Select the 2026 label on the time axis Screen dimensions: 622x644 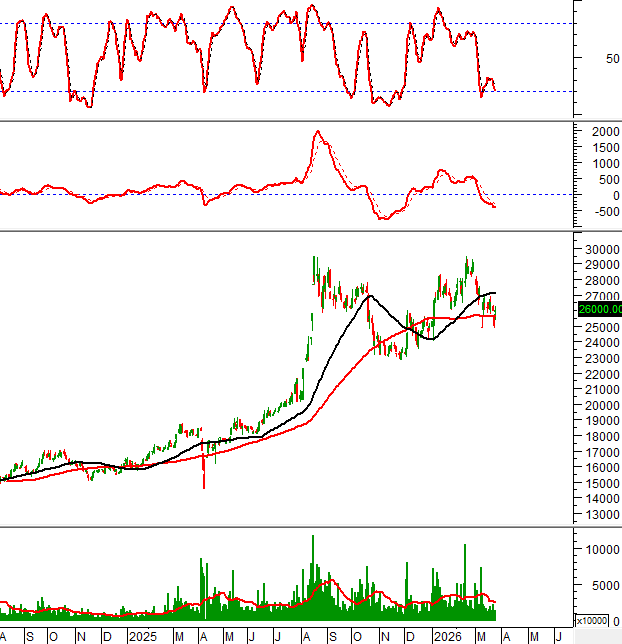tap(447, 636)
